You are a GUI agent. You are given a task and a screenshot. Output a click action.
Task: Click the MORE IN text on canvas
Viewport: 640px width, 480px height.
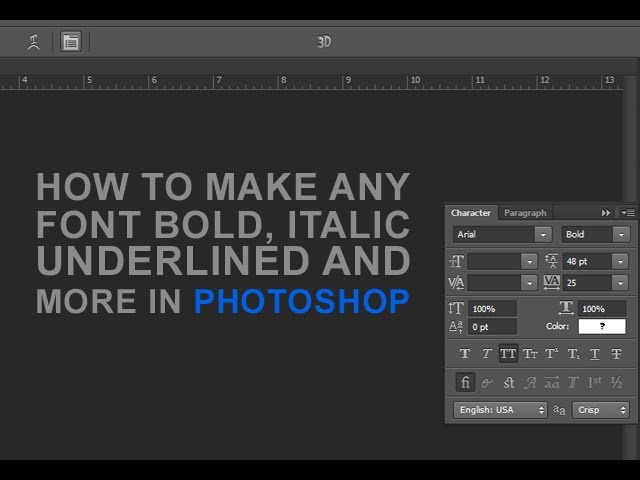(108, 302)
